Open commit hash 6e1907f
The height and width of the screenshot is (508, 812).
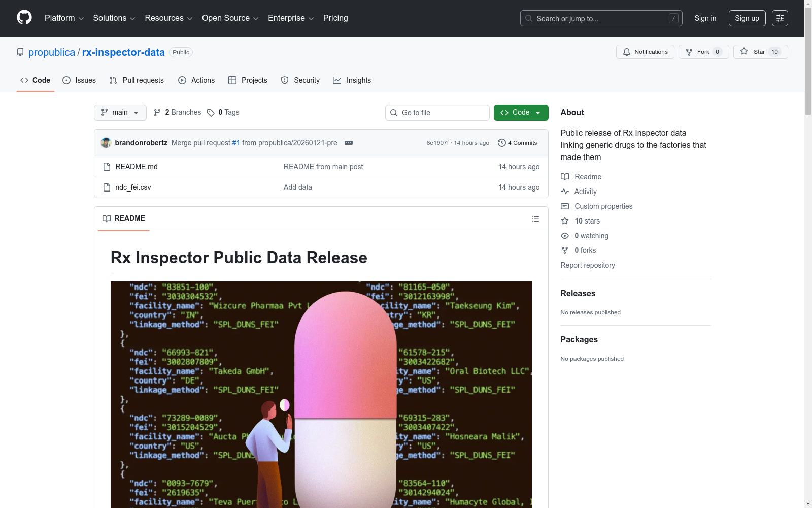click(x=437, y=143)
